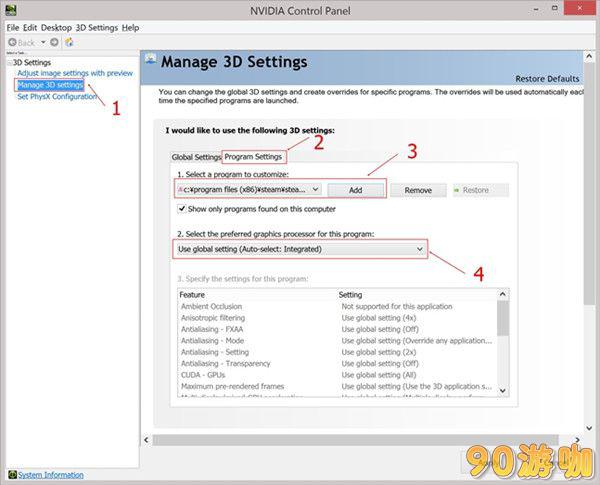The image size is (600, 485).
Task: Open the Help menu
Action: coord(130,28)
